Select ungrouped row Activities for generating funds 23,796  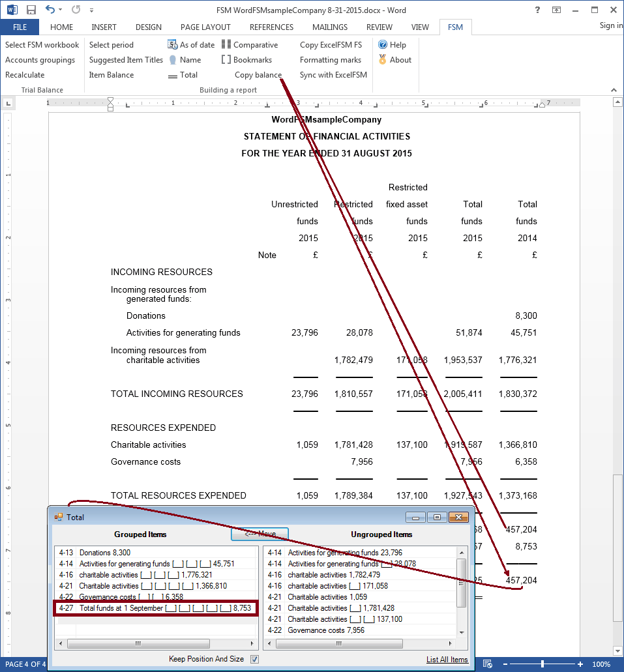pyautogui.click(x=360, y=553)
